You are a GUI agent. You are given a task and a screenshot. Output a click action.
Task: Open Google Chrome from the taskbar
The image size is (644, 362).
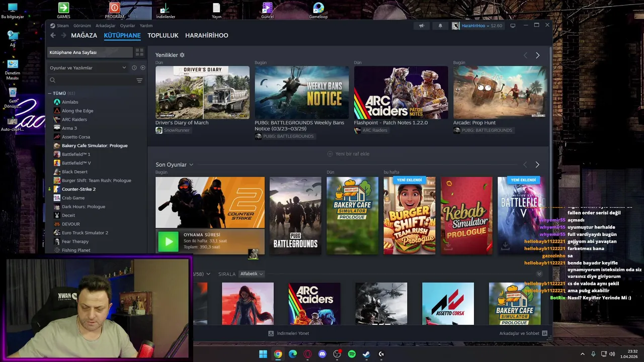(x=278, y=354)
